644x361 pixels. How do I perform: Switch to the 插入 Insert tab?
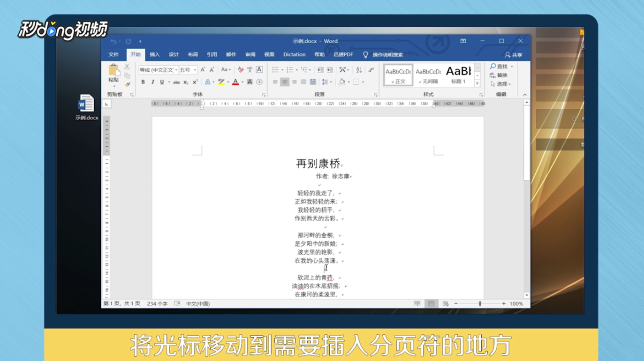155,55
